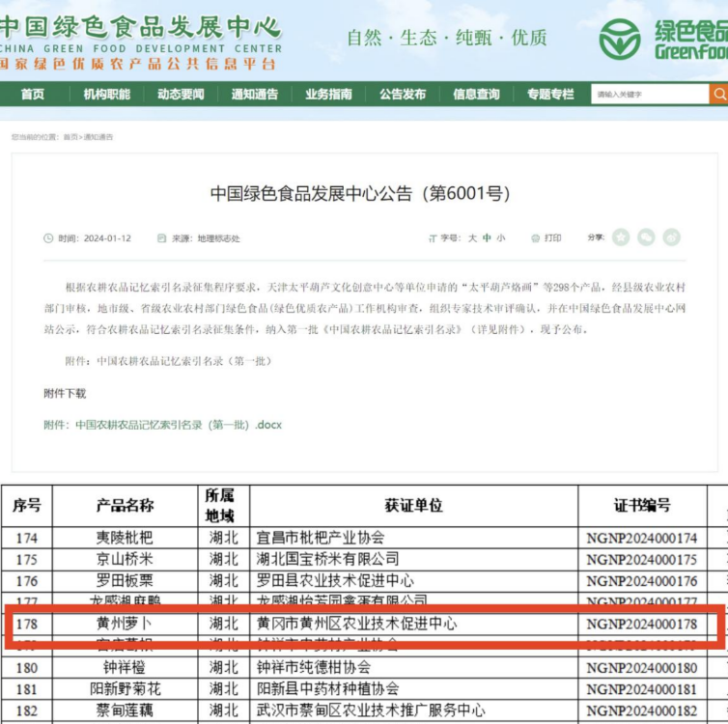Select the cell 夷陵枇杷
Screen dimensions: 728x724
(125, 538)
